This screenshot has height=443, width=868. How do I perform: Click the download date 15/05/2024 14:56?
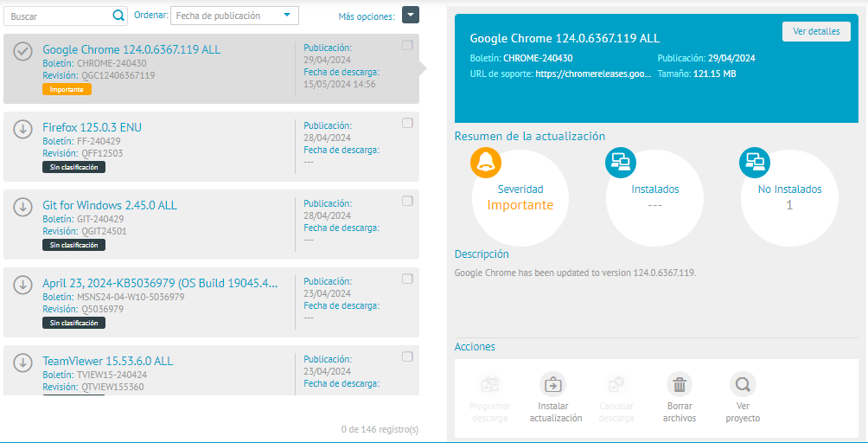(340, 85)
